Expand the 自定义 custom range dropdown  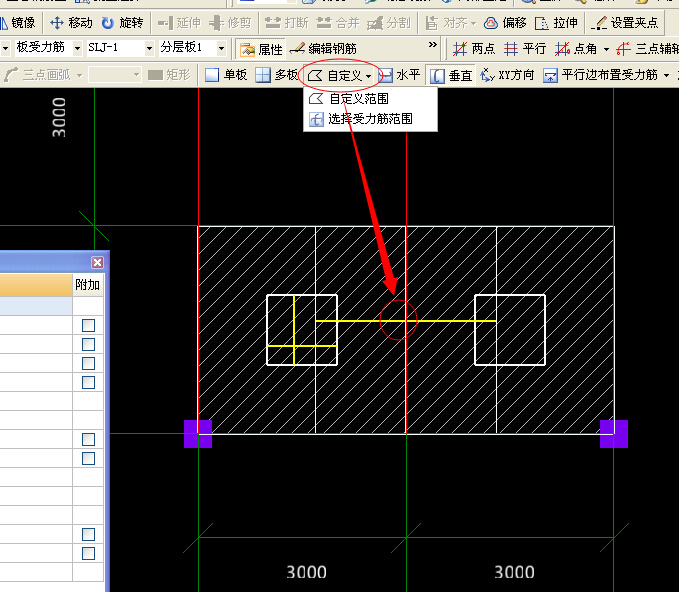368,76
